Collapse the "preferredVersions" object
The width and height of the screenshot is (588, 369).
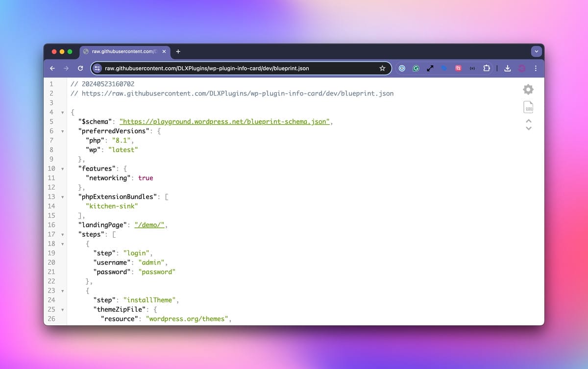coord(62,131)
